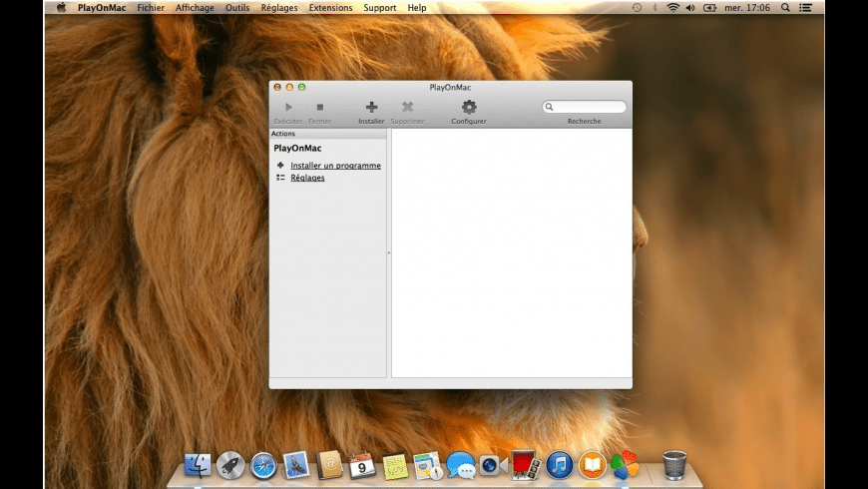
Task: Expand the Outils menu
Action: [237, 7]
